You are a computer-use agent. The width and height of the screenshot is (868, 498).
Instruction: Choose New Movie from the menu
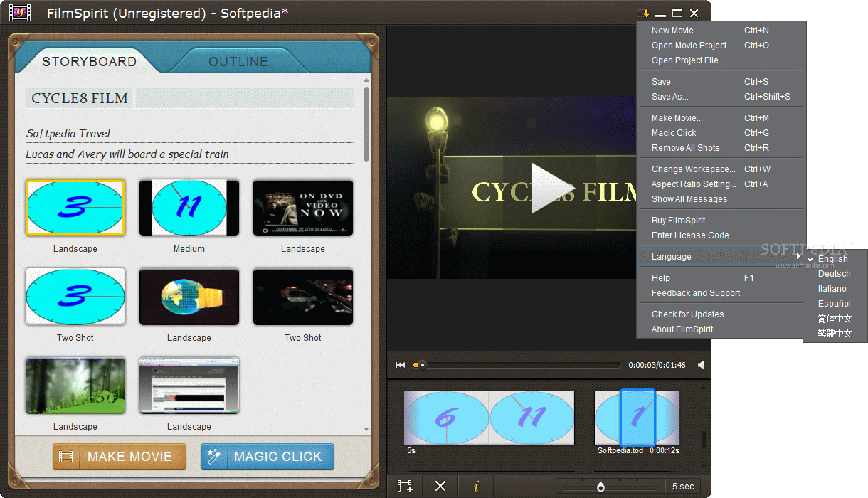[x=721, y=31]
